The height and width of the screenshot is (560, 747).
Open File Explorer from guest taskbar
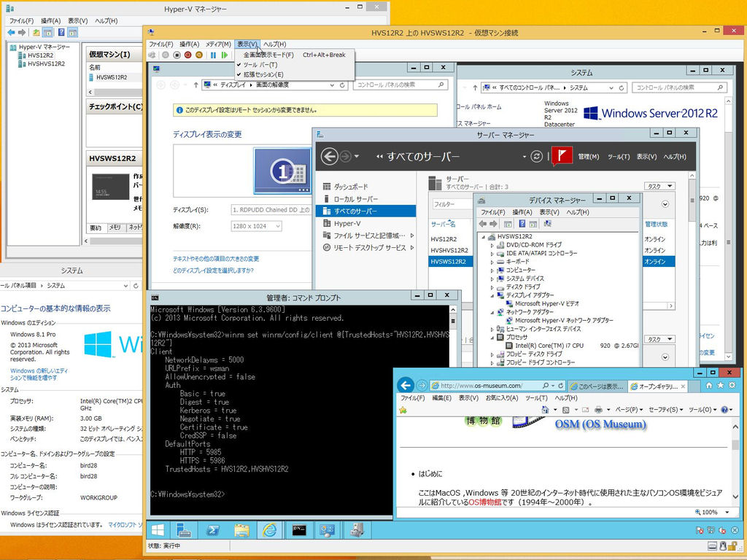pos(241,529)
